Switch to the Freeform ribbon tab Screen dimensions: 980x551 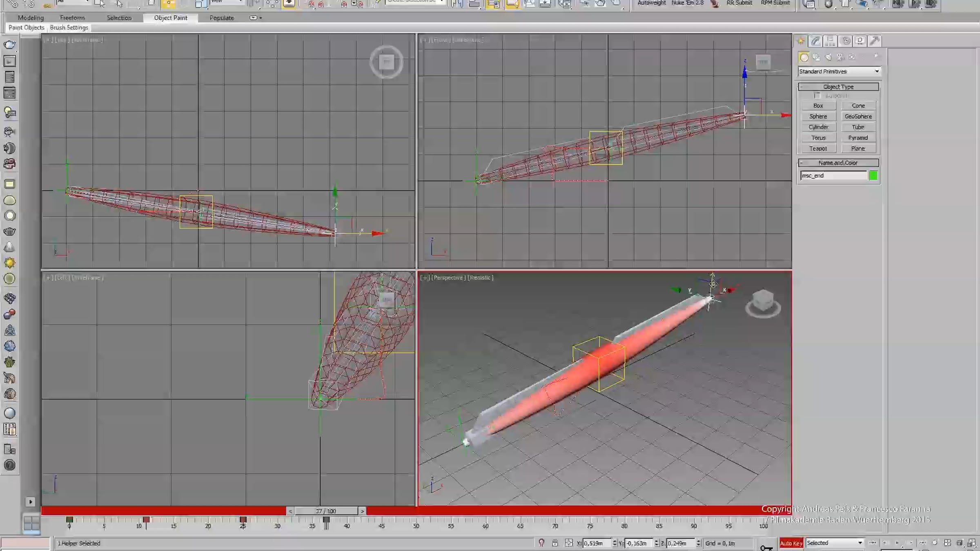click(x=72, y=18)
